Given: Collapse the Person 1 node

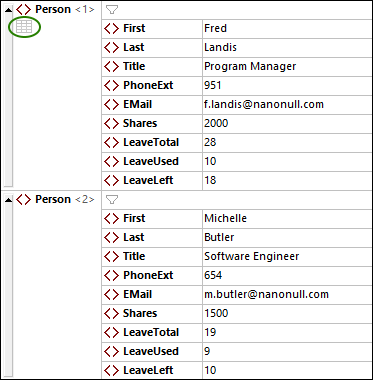Looking at the screenshot, I should 8,10.
